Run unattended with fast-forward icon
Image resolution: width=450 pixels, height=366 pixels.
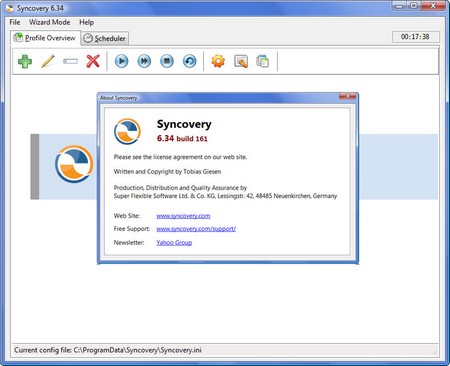(x=144, y=61)
